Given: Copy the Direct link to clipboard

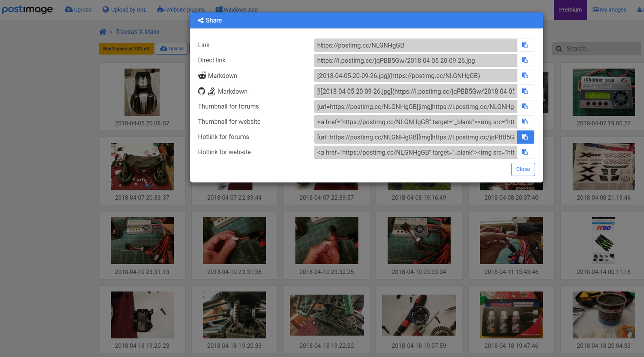Looking at the screenshot, I should click(525, 60).
